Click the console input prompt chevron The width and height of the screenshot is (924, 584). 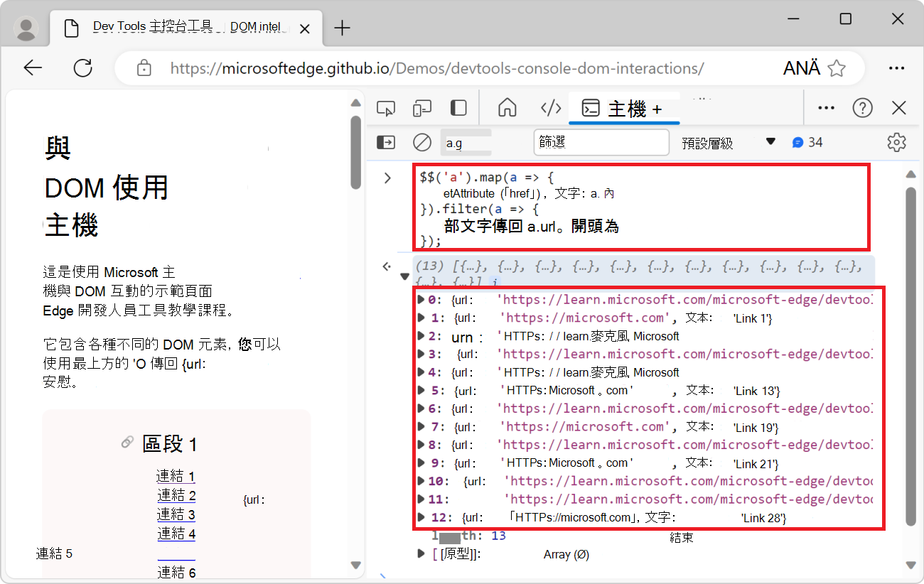pyautogui.click(x=387, y=178)
